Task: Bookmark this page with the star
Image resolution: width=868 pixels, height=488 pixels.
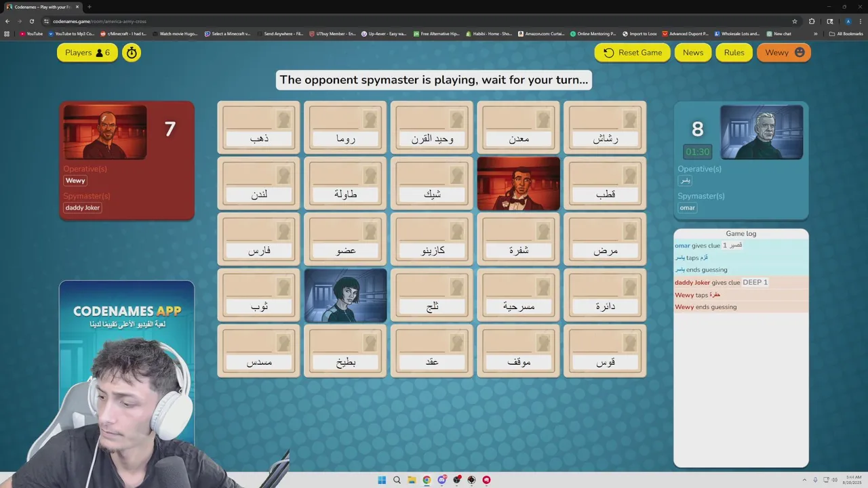Action: 795,21
